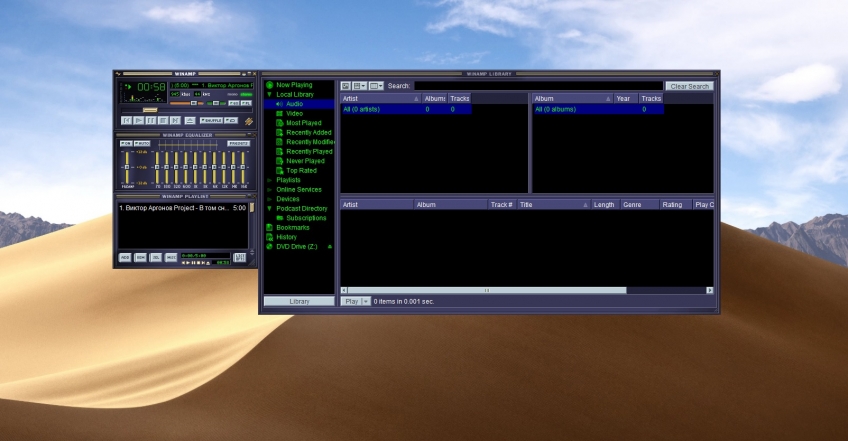Image resolution: width=848 pixels, height=441 pixels.
Task: Click the 70 Hz equalizer band slider
Action: 157,168
